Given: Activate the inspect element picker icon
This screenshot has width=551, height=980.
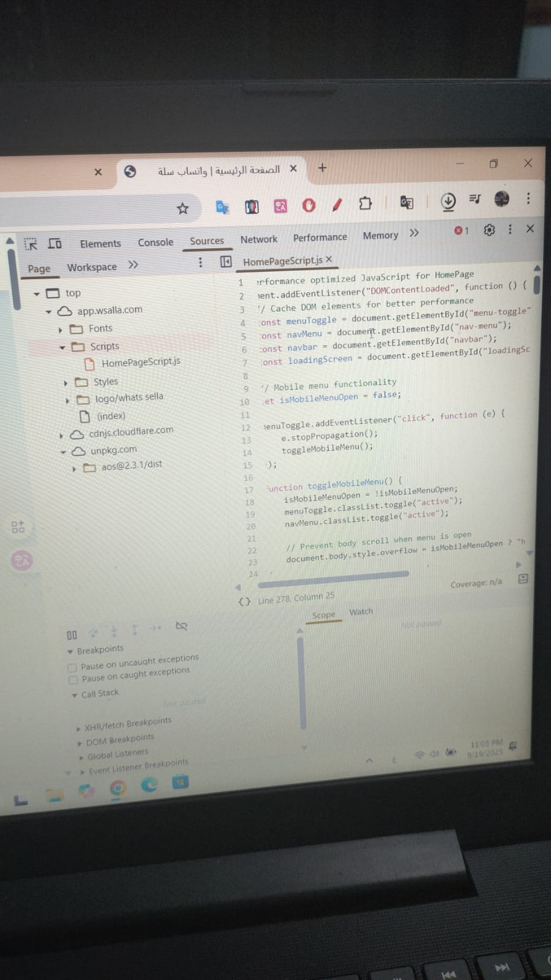Looking at the screenshot, I should (31, 244).
